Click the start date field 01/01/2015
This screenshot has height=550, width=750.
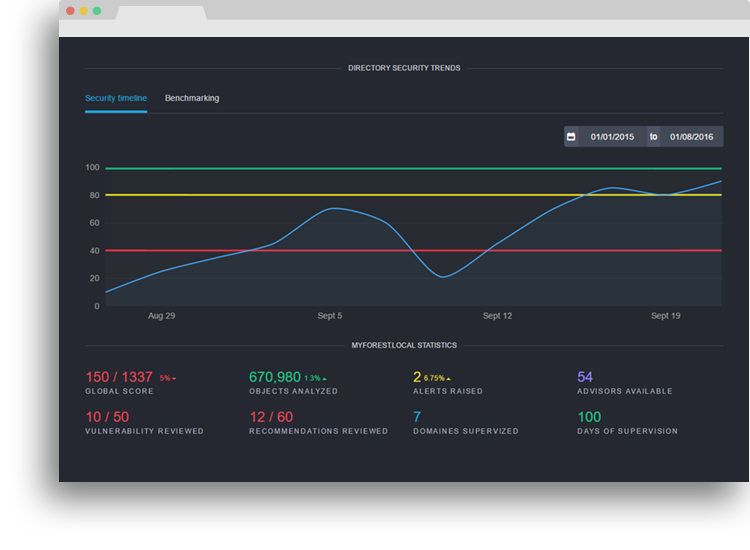612,137
